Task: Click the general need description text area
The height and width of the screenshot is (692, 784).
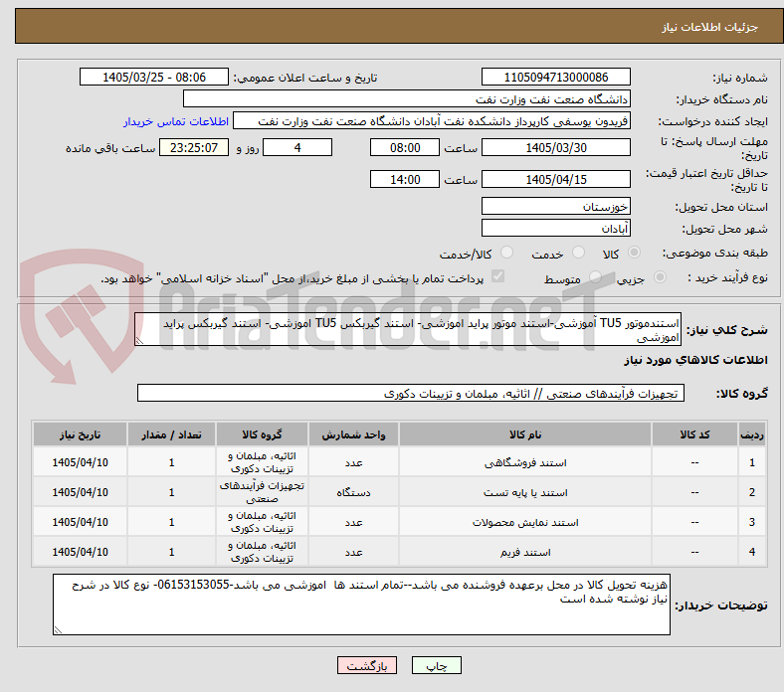Action: point(408,329)
